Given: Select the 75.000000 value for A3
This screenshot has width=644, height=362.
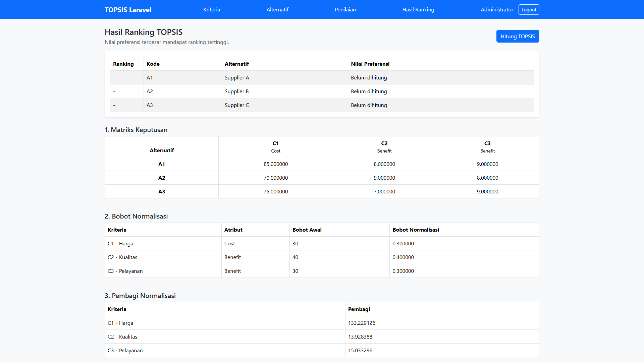Looking at the screenshot, I should click(x=276, y=191).
